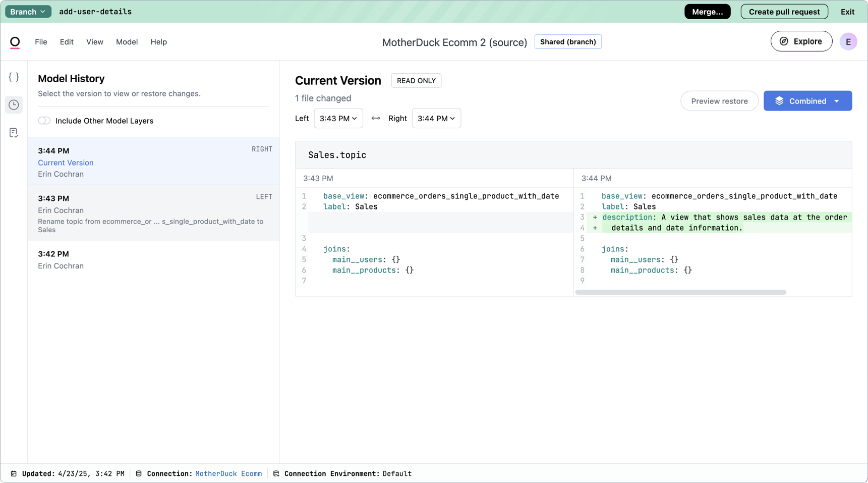Select the 3:44 PM history entry
The height and width of the screenshot is (483, 868).
click(x=154, y=161)
